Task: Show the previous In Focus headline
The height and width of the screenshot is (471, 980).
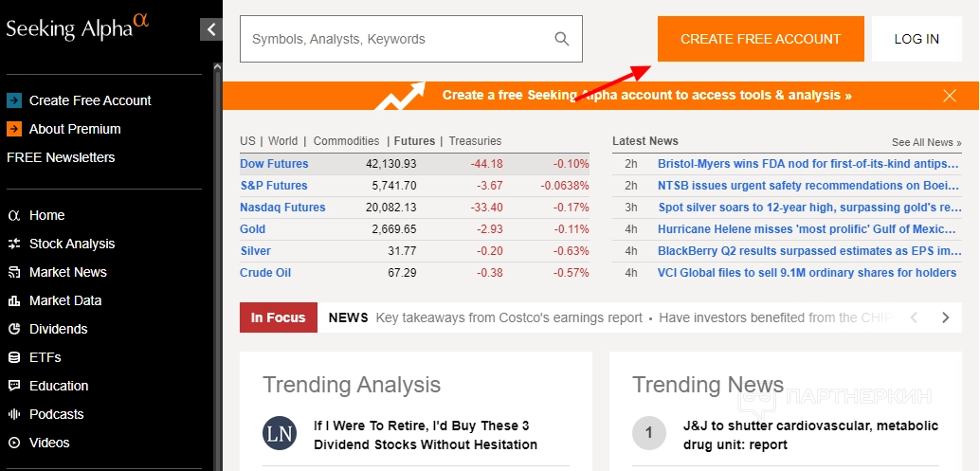Action: click(x=914, y=317)
